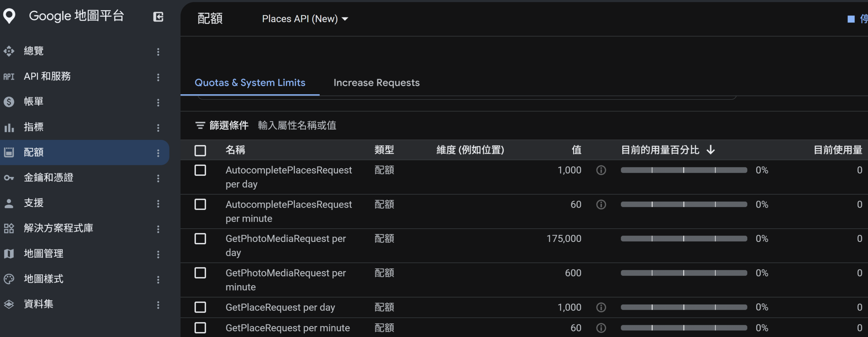This screenshot has height=337, width=868.
Task: Open the more menu for 帳單
Action: 158,102
